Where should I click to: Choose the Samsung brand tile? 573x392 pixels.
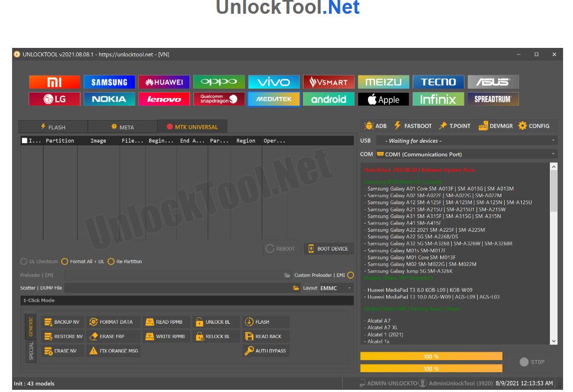pos(109,82)
